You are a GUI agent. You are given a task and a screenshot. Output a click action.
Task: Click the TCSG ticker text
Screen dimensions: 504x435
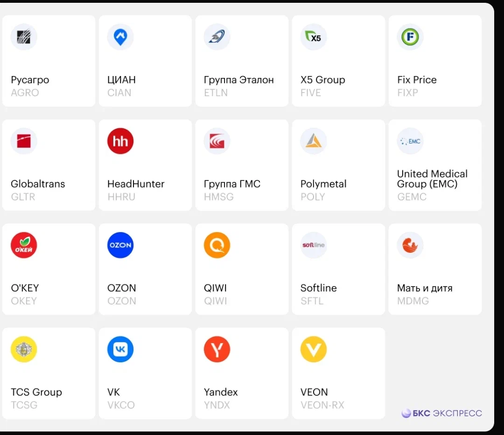pyautogui.click(x=24, y=405)
